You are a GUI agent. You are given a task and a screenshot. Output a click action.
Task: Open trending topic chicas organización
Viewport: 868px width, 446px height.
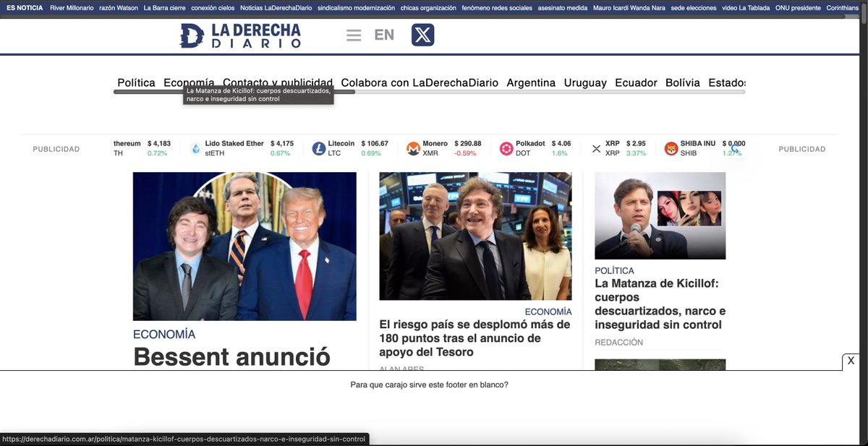(x=428, y=8)
